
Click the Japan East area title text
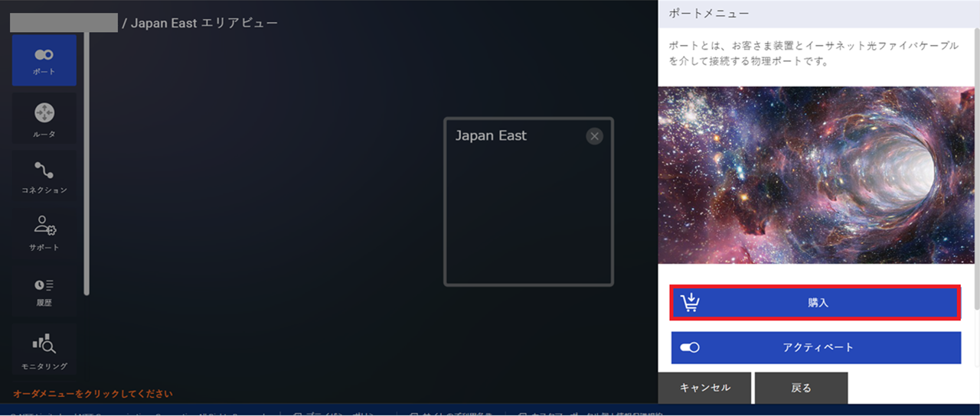point(491,135)
